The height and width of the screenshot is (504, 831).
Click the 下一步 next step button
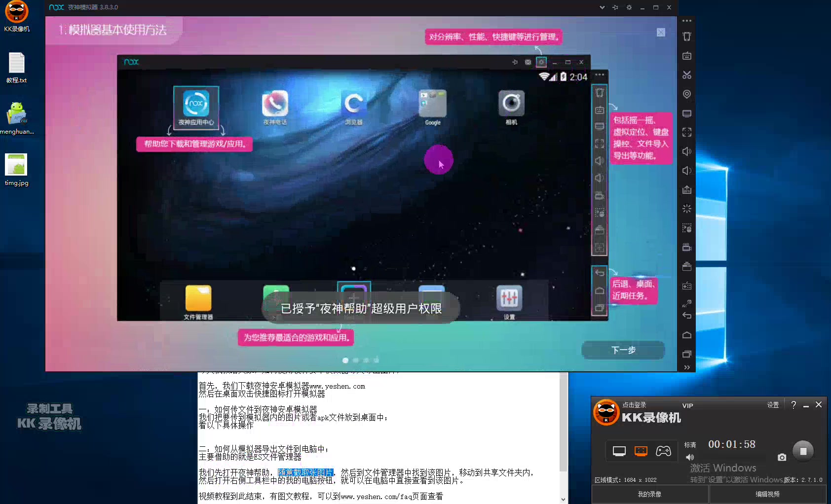pos(623,350)
